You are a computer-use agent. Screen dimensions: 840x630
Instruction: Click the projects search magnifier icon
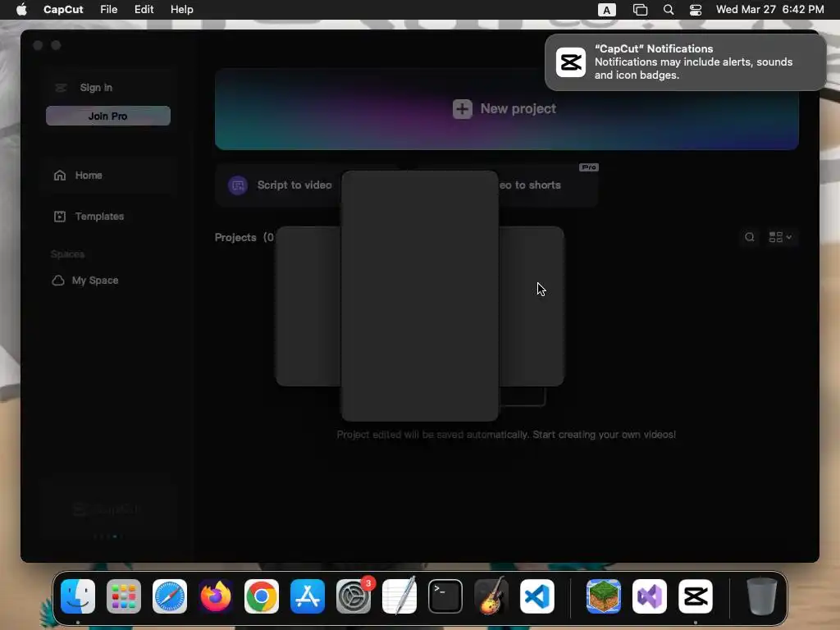[x=750, y=237]
